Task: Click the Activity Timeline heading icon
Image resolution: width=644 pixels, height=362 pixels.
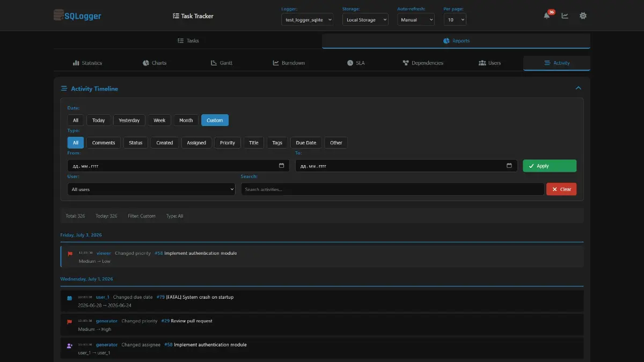Action: 64,88
